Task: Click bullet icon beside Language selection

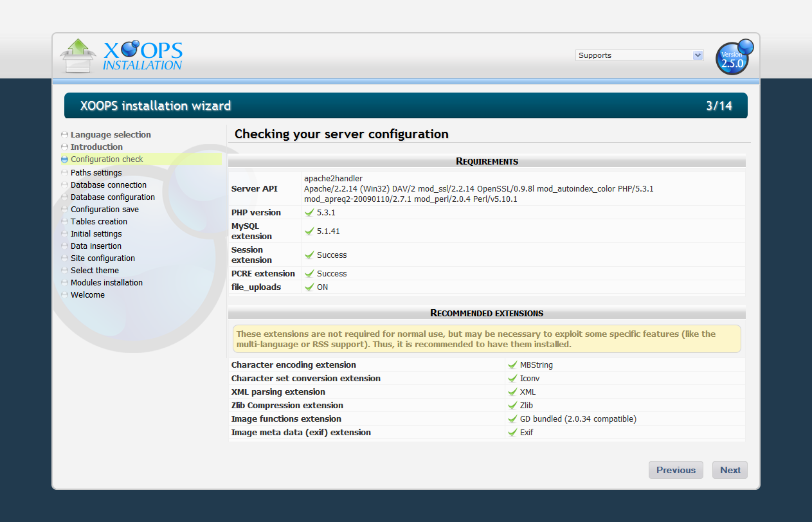Action: [x=64, y=134]
